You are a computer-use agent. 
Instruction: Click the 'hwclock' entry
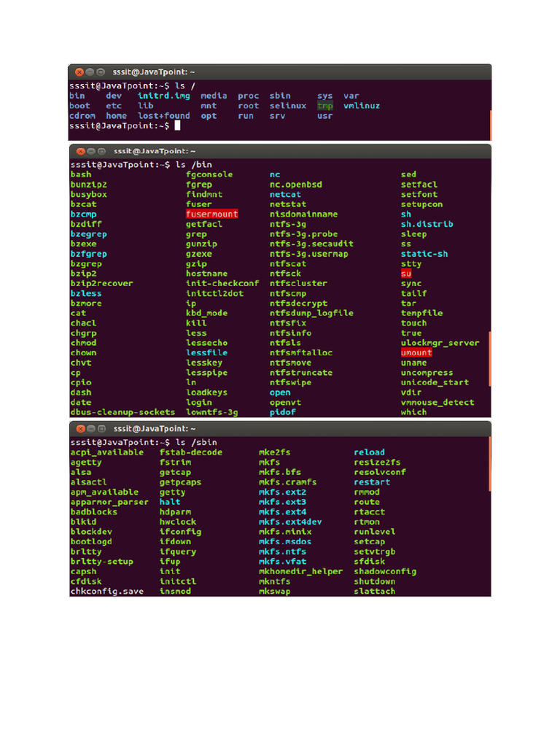[x=178, y=522]
